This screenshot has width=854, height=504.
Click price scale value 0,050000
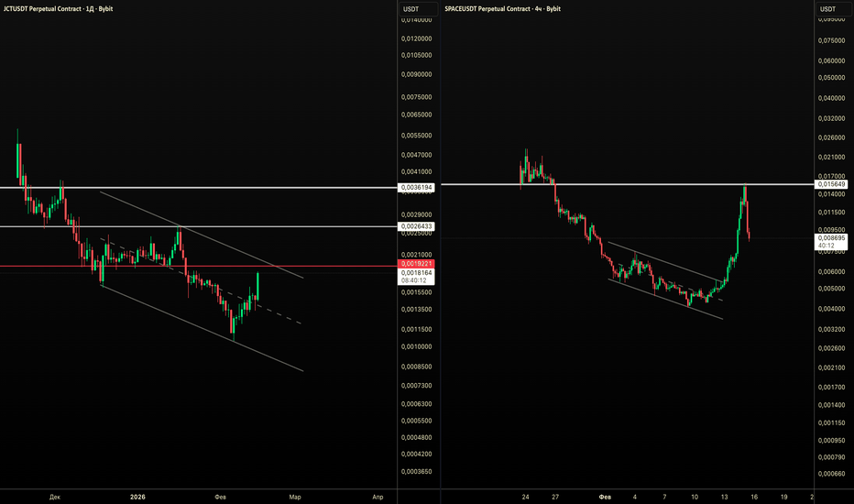tap(832, 78)
